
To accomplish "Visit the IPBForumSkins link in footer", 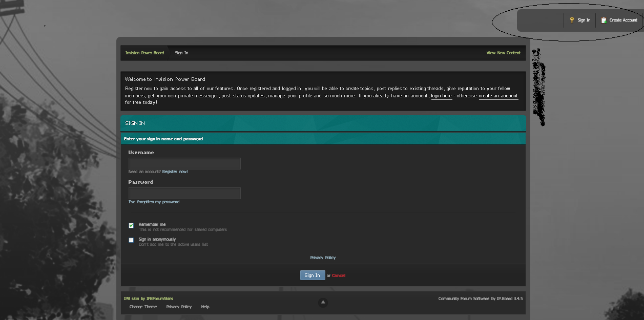I will coord(159,298).
